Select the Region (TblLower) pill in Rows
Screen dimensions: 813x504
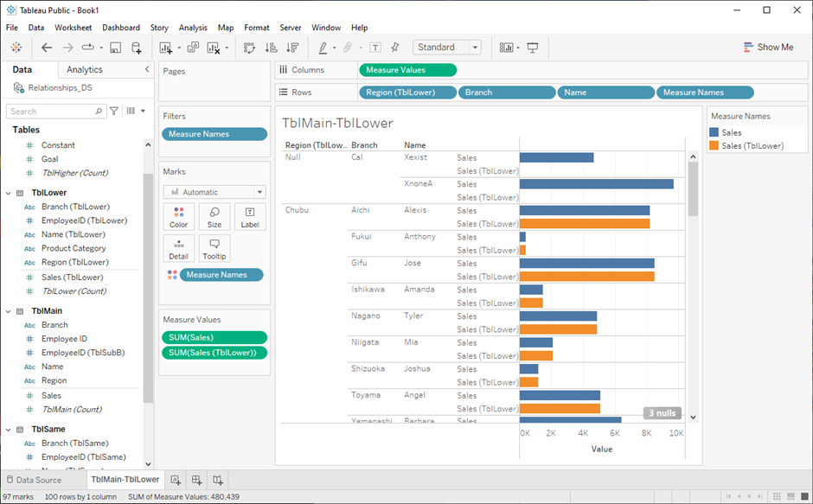pos(407,93)
